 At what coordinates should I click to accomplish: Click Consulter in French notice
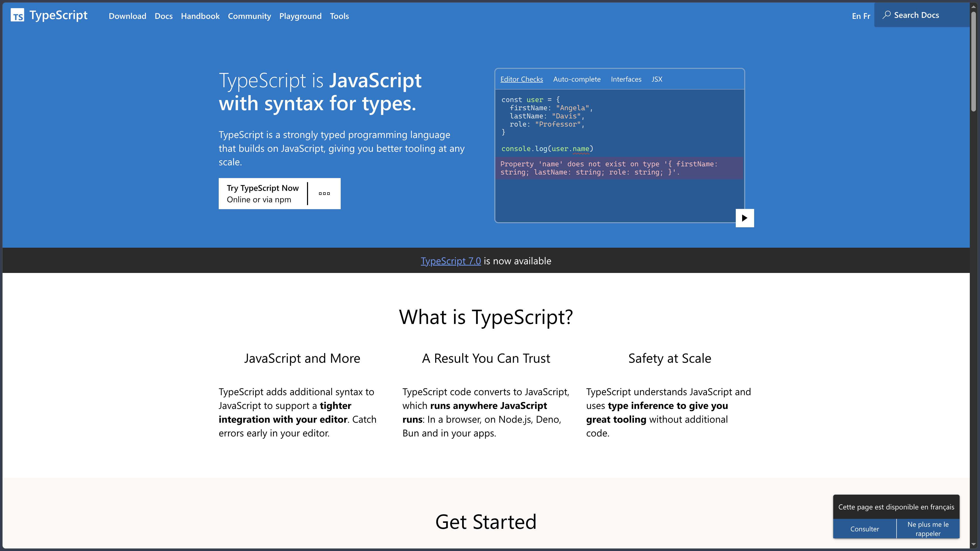pyautogui.click(x=864, y=529)
